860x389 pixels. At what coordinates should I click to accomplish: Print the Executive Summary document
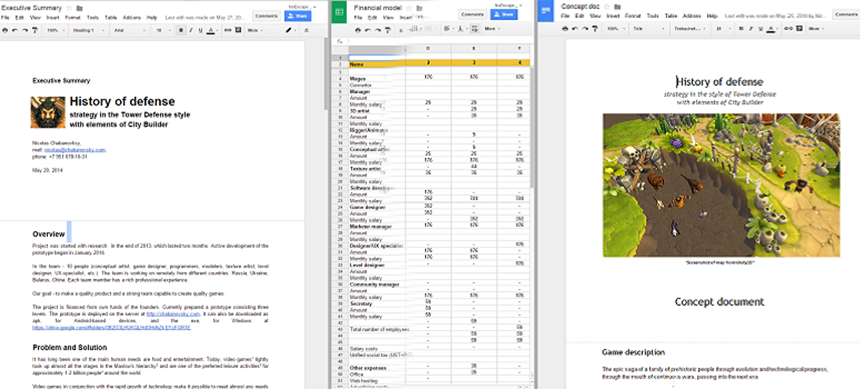pos(5,30)
